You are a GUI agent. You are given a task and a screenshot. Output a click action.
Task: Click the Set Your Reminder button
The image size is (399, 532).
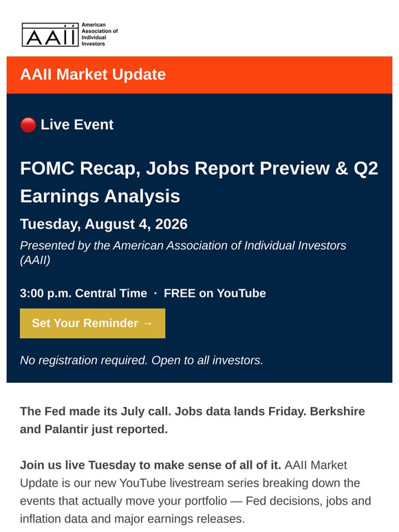92,323
